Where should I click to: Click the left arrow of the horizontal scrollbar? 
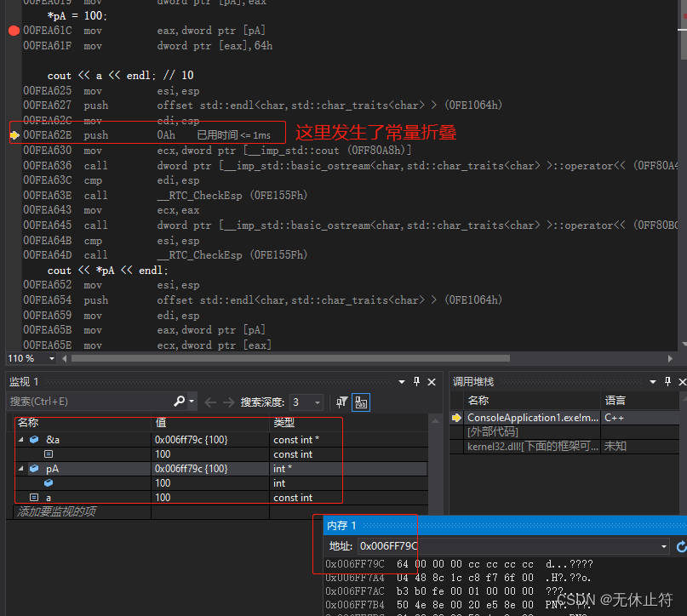(65, 358)
